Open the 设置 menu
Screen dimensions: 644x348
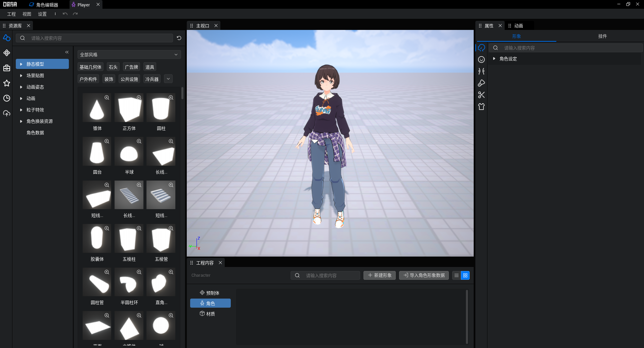pos(42,14)
